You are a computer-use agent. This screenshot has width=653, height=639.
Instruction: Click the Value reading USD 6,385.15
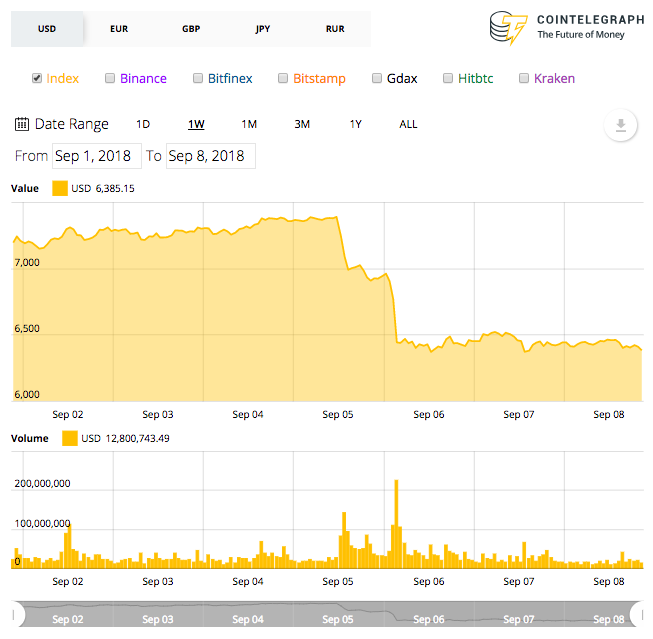pos(103,188)
